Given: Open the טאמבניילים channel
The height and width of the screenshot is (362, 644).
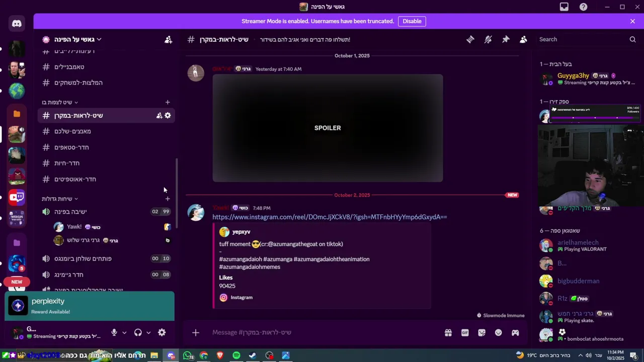Looking at the screenshot, I should pyautogui.click(x=106, y=67).
